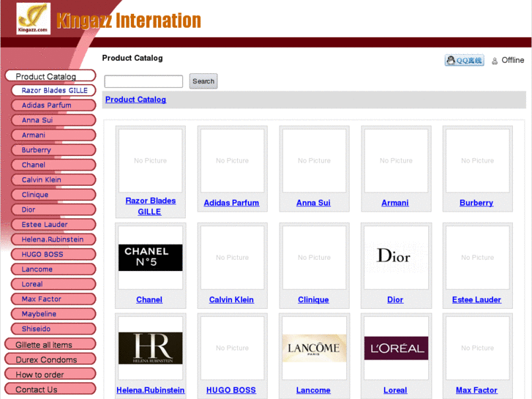532x399 pixels.
Task: Open Adidas Parfum in the sidebar
Action: (53, 105)
